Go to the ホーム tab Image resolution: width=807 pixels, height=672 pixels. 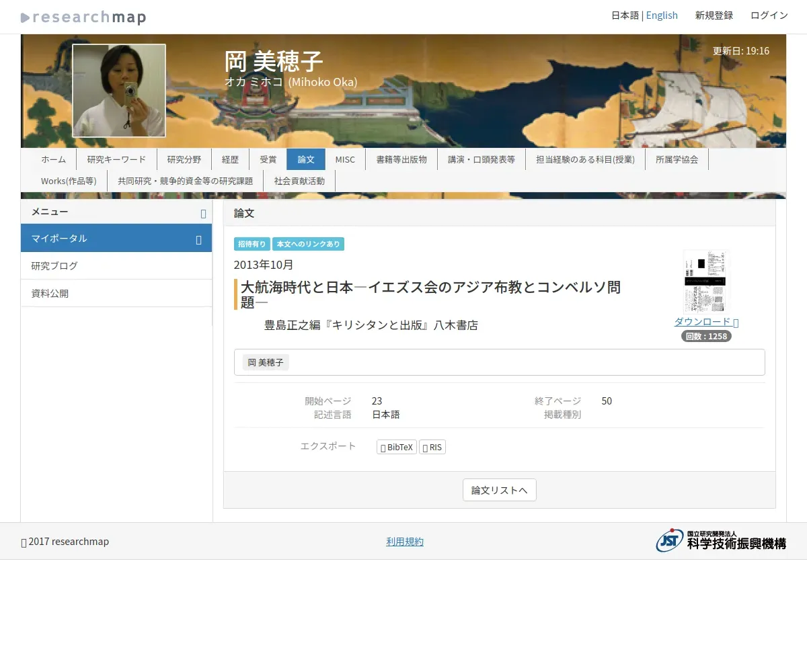tap(54, 159)
